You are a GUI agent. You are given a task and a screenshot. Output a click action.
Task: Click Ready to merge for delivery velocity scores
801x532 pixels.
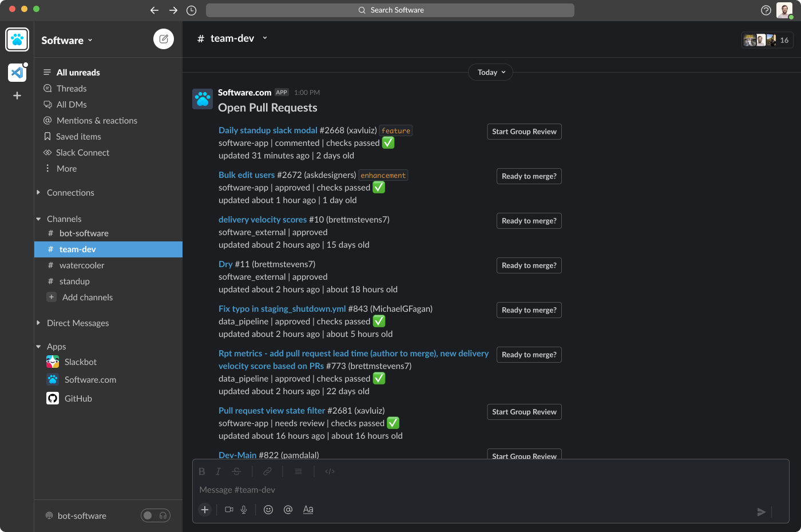tap(529, 221)
